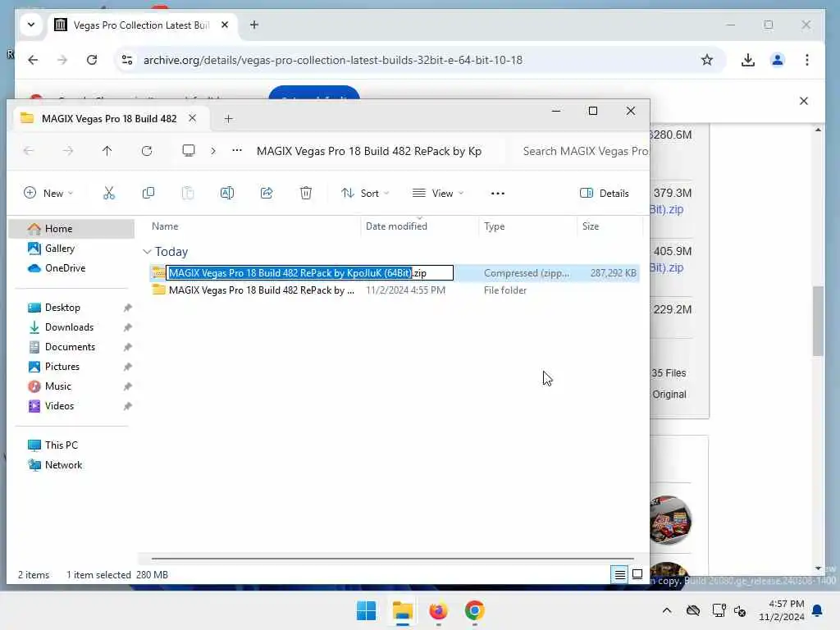Toggle the Details pane button

point(605,194)
